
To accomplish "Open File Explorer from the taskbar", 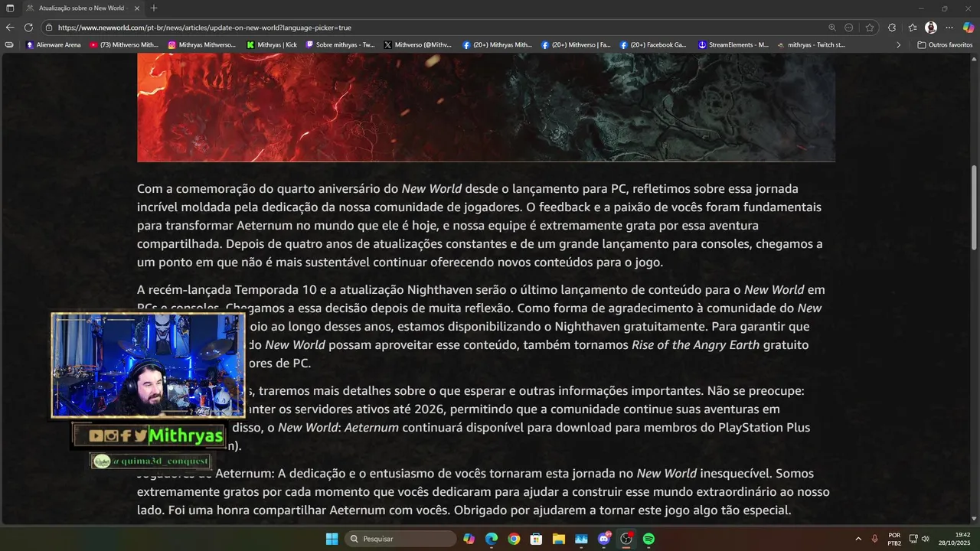I will 559,539.
